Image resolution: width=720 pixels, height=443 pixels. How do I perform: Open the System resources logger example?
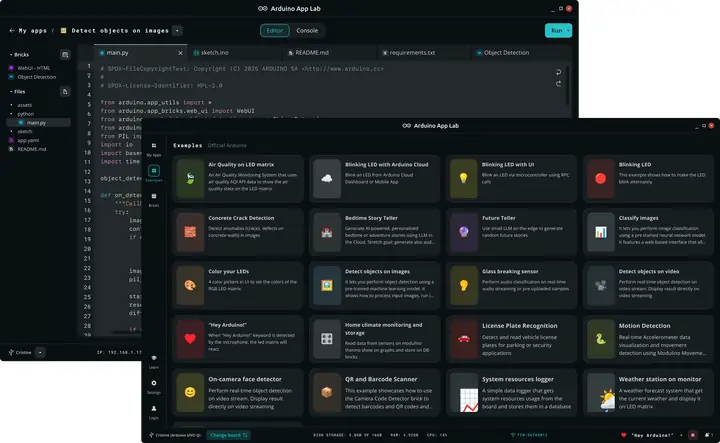[512, 393]
